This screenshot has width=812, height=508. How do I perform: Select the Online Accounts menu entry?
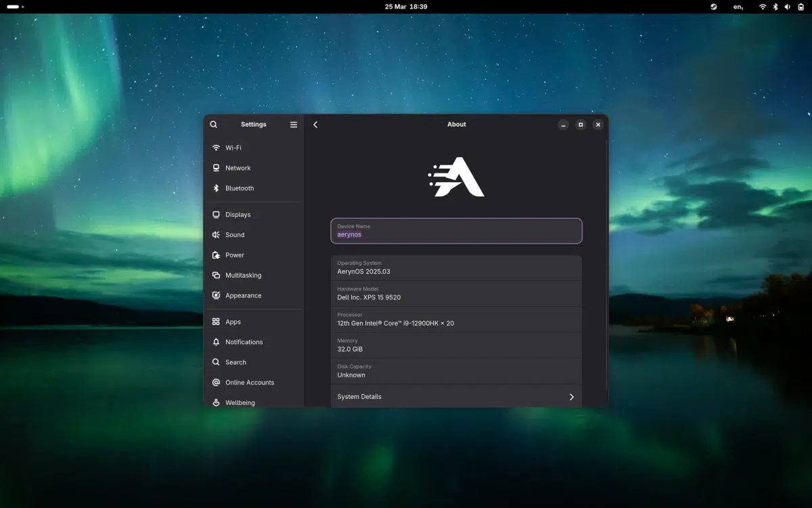[x=250, y=382]
